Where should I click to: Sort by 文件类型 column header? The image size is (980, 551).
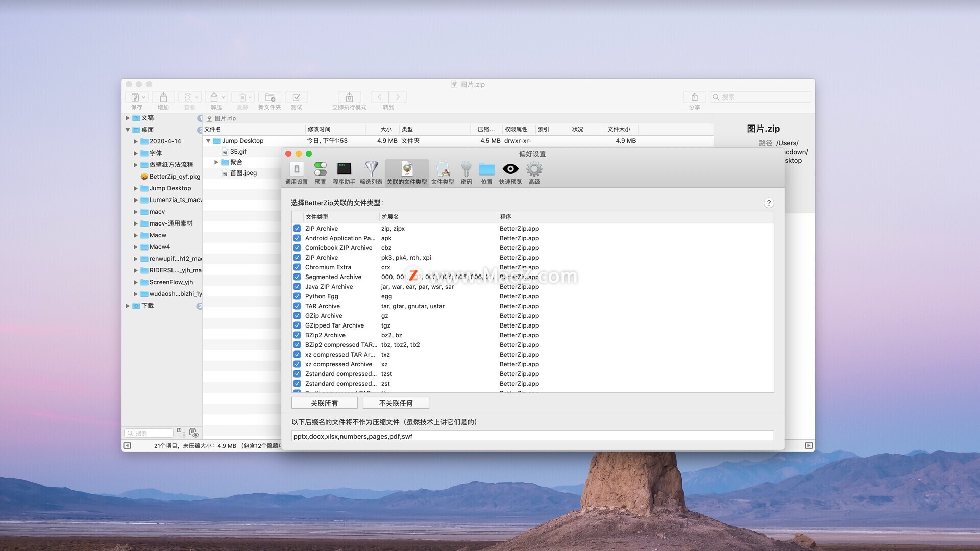tap(341, 217)
